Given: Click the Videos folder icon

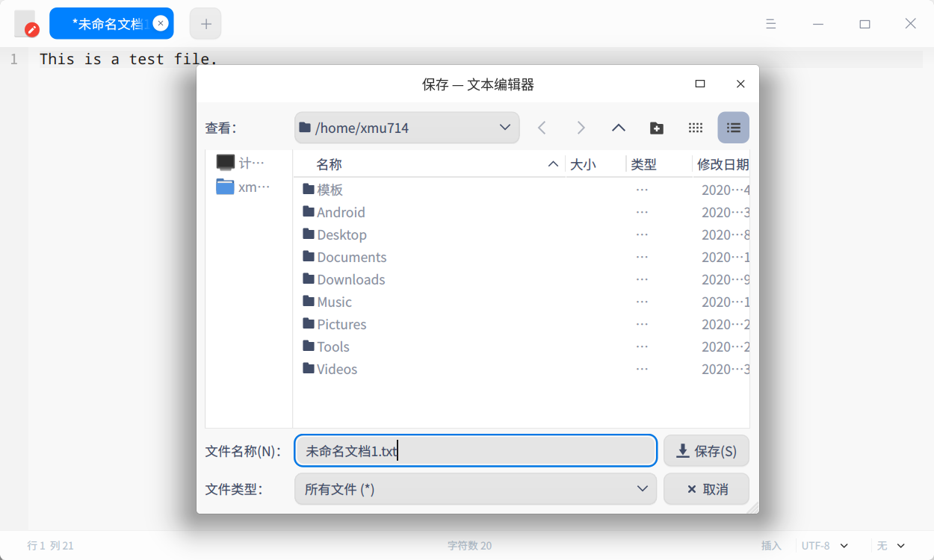Looking at the screenshot, I should 309,368.
